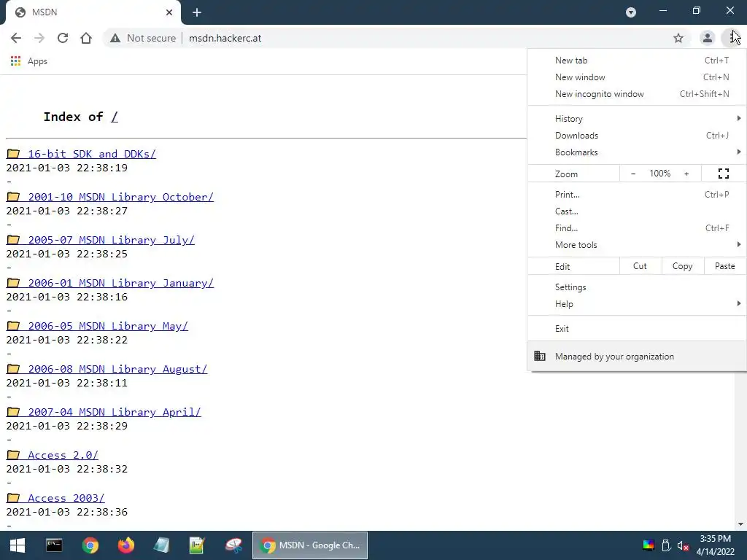Viewport: 747px width, 560px height.
Task: Open the 16-bit SDK and DDKs folder link
Action: pos(91,154)
